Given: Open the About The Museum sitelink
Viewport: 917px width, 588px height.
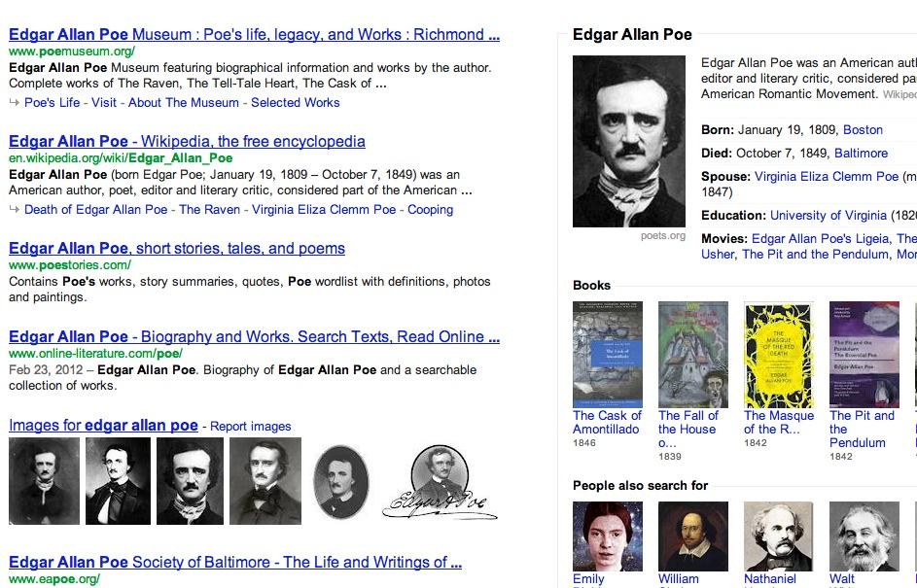Looking at the screenshot, I should tap(184, 102).
